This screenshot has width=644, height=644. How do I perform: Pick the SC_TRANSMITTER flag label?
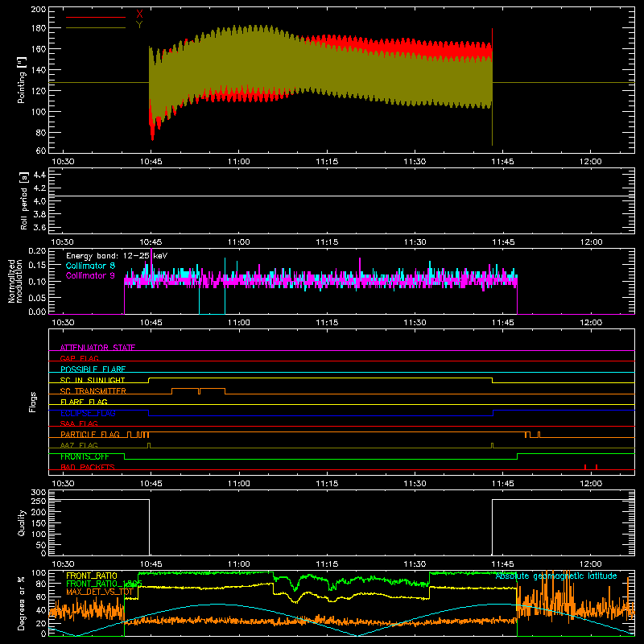[x=93, y=391]
